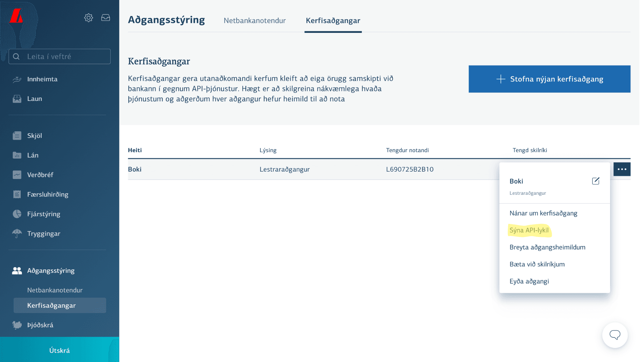Switch to Netbankanotendur tab
The width and height of the screenshot is (644, 362).
click(255, 20)
